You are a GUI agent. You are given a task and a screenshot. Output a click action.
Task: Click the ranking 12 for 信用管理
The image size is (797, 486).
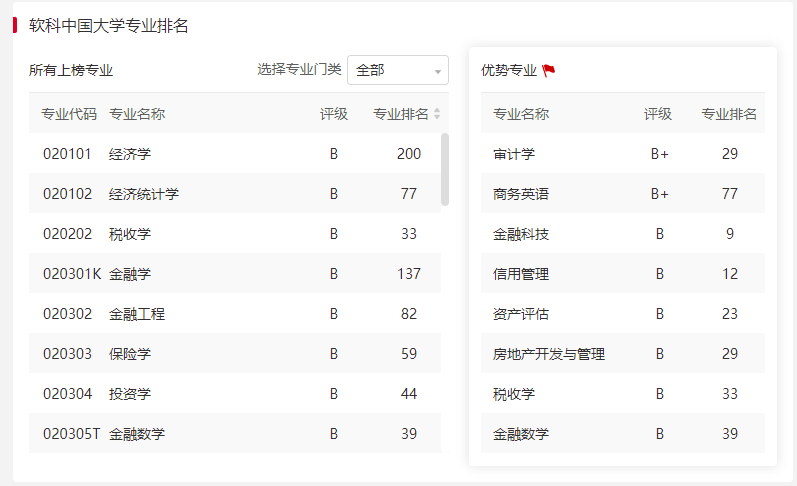coord(730,274)
